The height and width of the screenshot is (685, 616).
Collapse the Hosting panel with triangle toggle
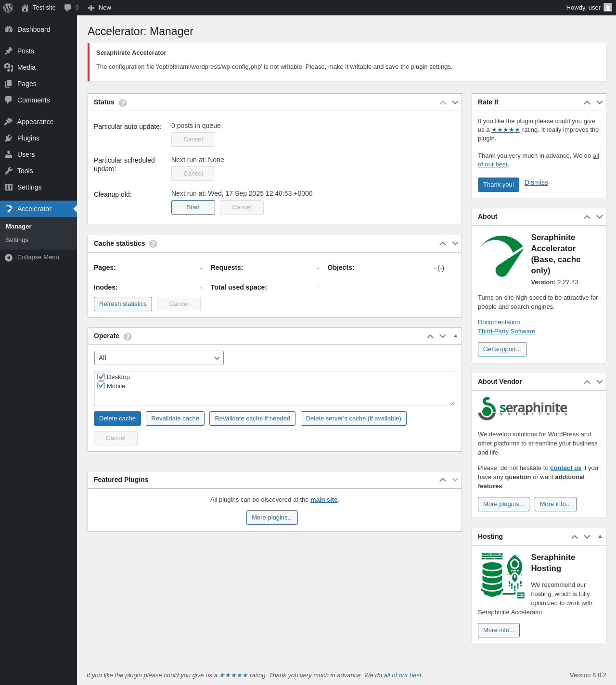point(600,537)
